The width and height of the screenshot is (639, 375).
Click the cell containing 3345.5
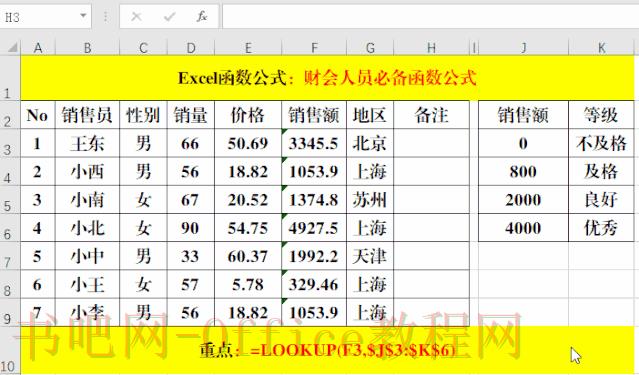tap(314, 143)
